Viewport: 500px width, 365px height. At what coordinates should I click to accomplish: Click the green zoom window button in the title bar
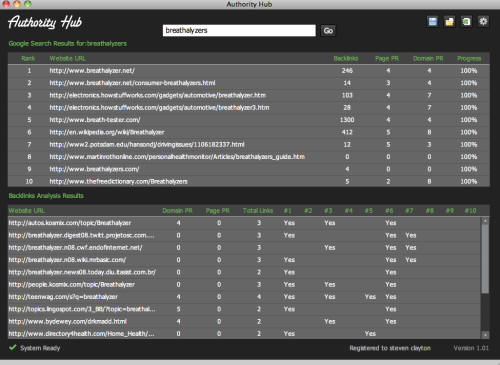coord(28,4)
